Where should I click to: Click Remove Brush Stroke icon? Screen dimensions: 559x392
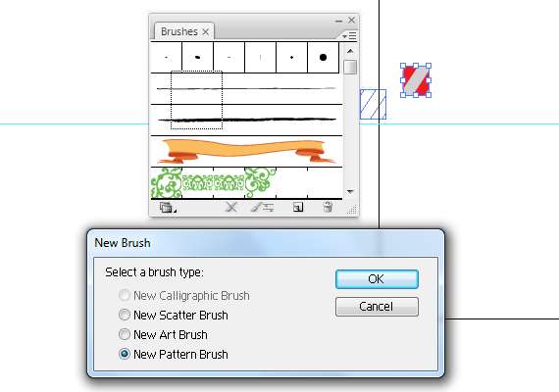point(231,207)
